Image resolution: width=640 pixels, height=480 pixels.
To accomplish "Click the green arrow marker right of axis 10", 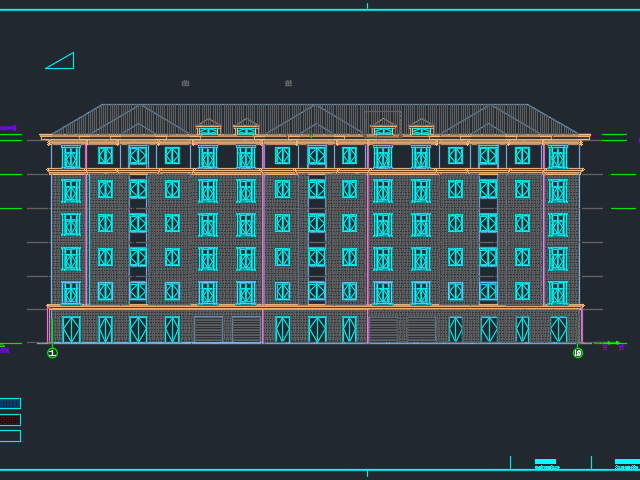I will pyautogui.click(x=613, y=344).
